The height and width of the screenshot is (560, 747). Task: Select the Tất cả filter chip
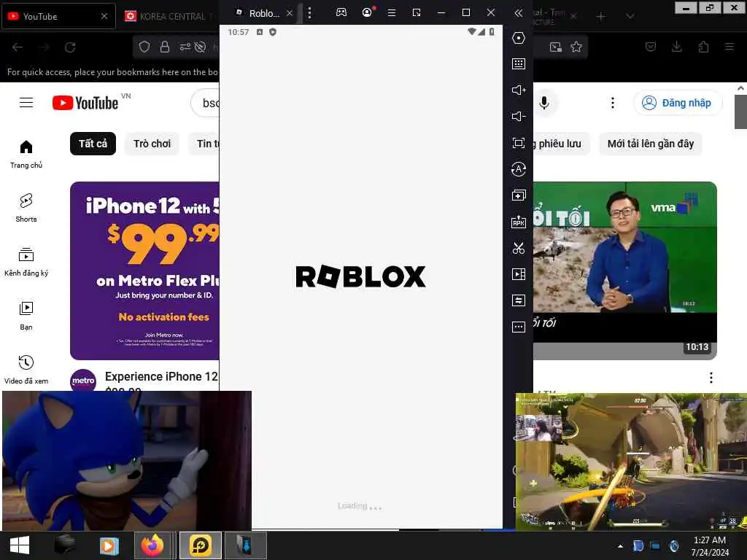coord(93,144)
